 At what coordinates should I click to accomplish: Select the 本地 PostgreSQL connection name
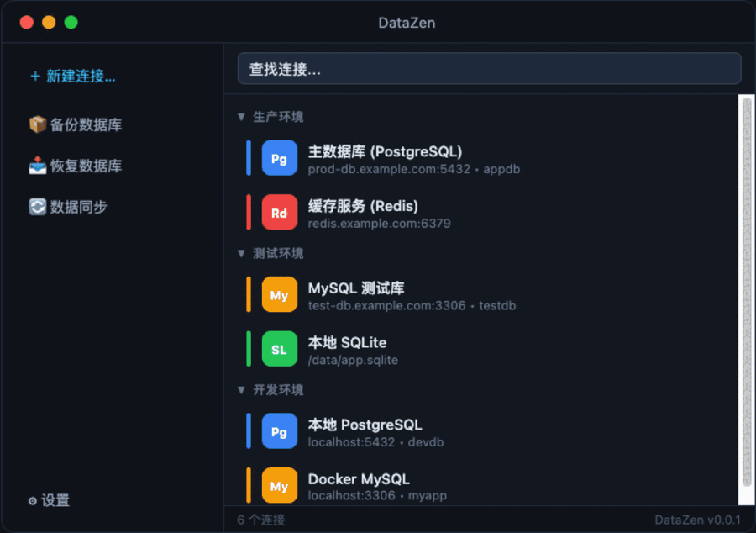(365, 425)
